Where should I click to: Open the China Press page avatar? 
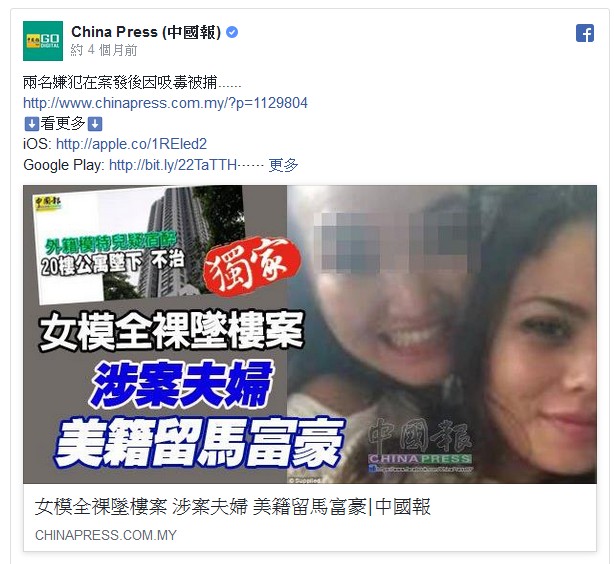43,41
